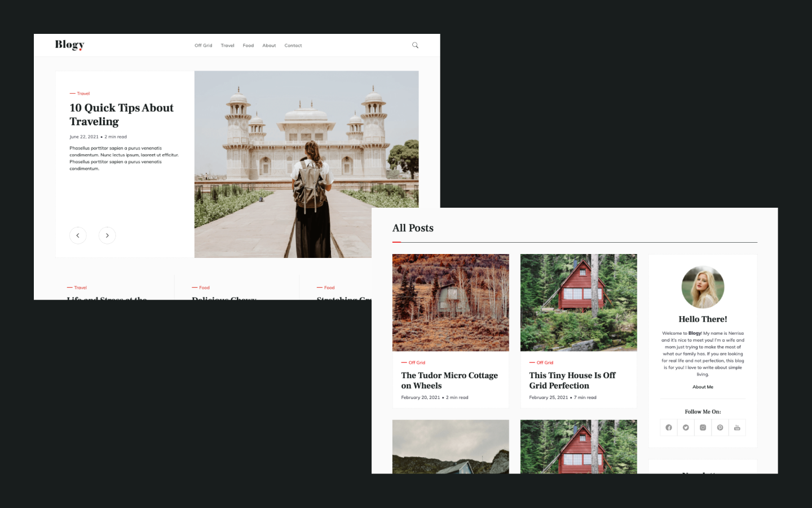This screenshot has width=812, height=508.
Task: Go to the Contact page
Action: tap(293, 45)
